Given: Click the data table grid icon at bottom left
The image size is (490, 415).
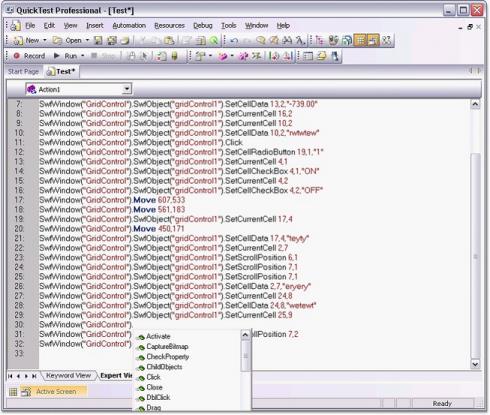Looking at the screenshot, I should [13, 392].
